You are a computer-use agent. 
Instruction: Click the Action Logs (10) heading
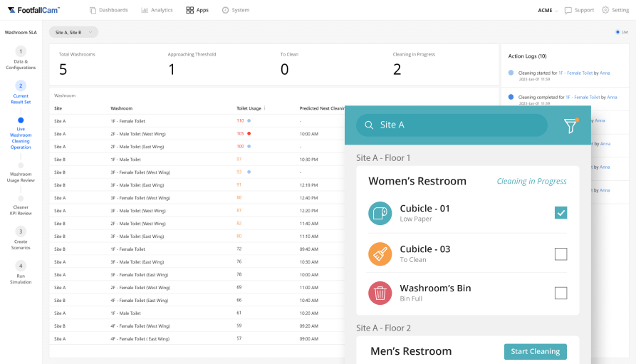527,56
